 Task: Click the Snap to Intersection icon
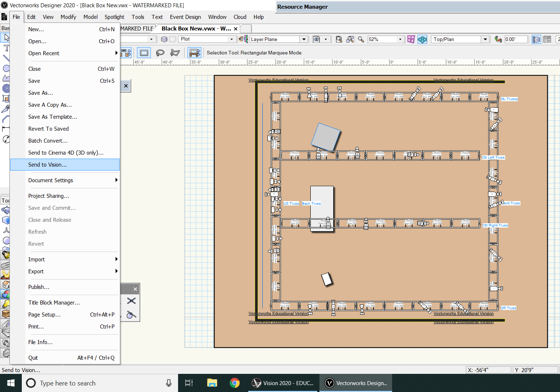pos(131,301)
